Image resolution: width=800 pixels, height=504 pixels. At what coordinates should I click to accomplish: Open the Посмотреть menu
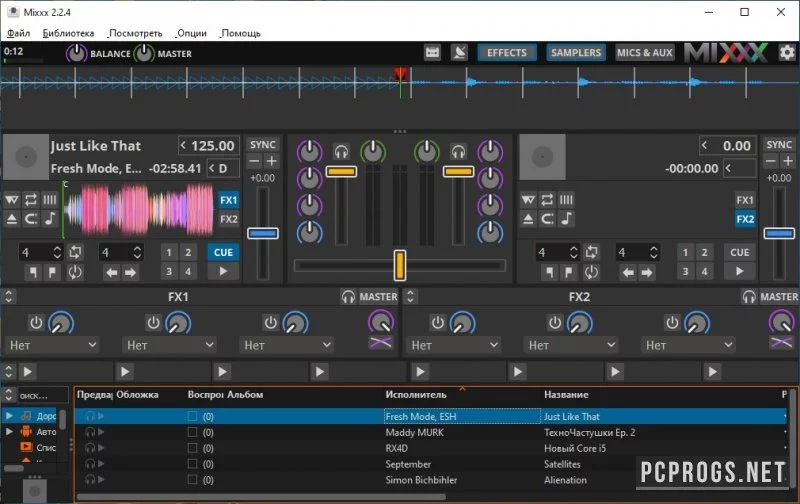click(x=135, y=33)
